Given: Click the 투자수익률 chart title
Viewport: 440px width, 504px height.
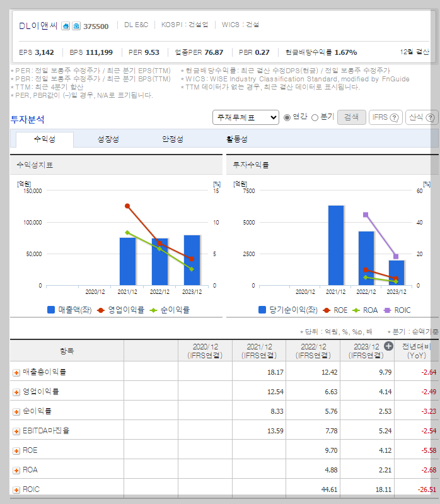Looking at the screenshot, I should tap(251, 165).
